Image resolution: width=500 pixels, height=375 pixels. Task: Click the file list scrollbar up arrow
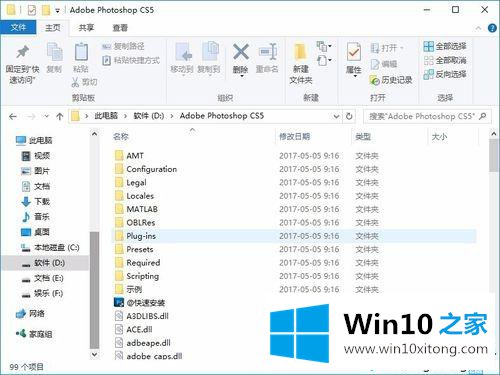(494, 134)
